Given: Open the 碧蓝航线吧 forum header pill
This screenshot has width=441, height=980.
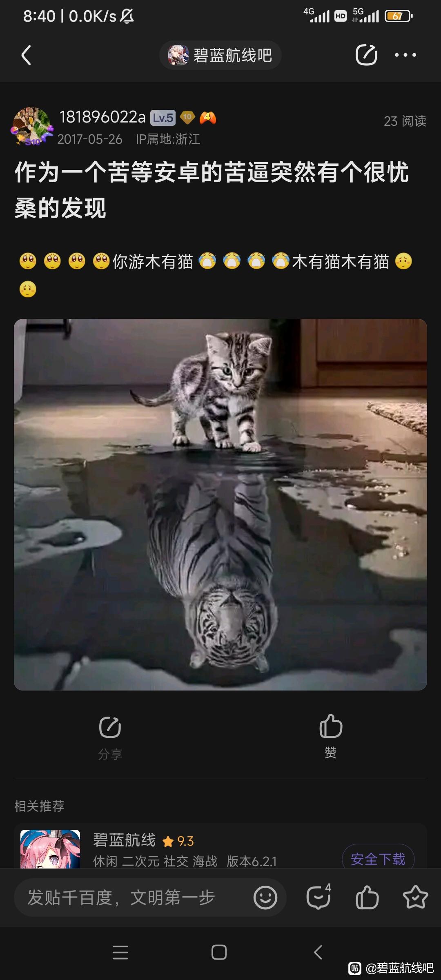Looking at the screenshot, I should [x=220, y=55].
